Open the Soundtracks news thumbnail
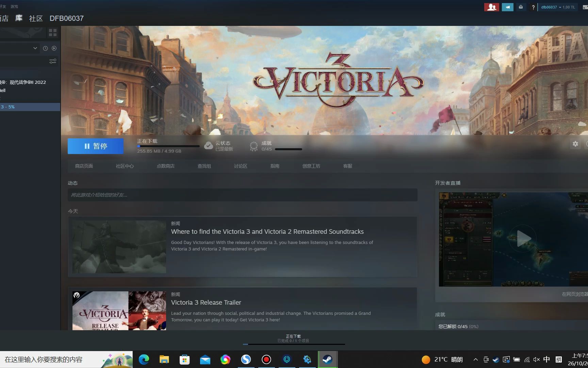Image resolution: width=588 pixels, height=368 pixels. [x=119, y=247]
